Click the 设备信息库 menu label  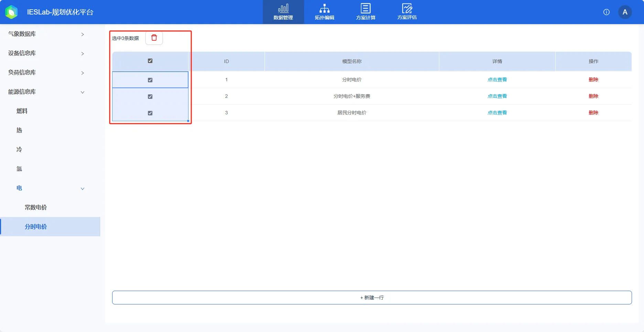pos(22,53)
